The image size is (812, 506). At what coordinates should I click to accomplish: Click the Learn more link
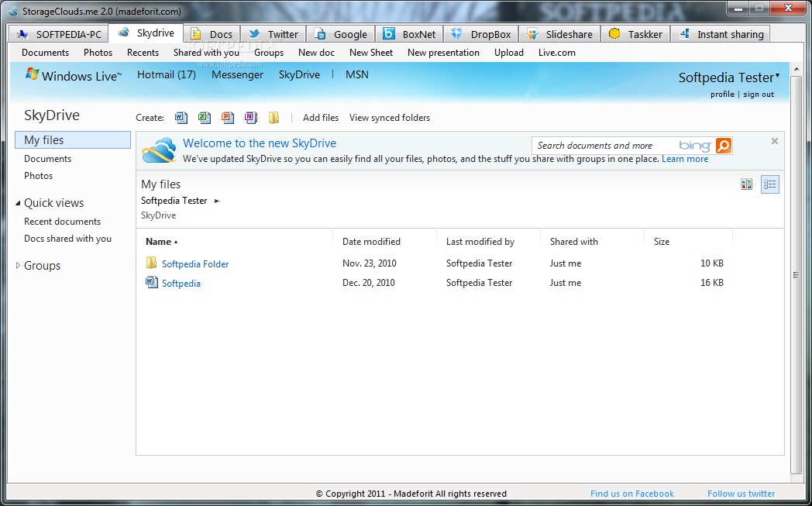(685, 159)
